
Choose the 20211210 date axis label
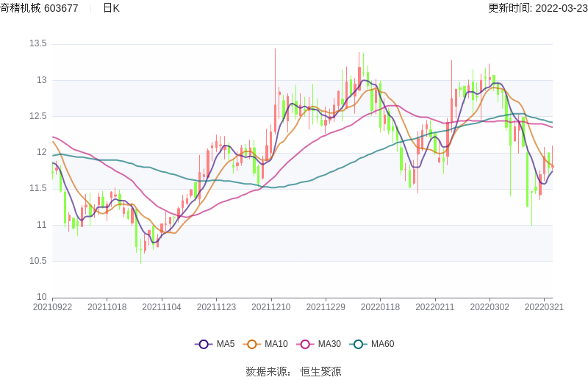point(270,307)
